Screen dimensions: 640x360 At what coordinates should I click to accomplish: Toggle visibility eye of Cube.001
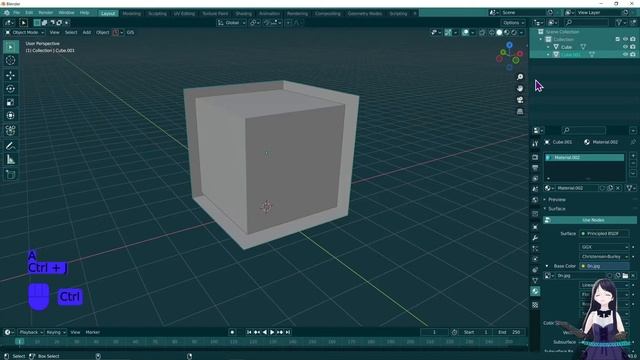(625, 54)
